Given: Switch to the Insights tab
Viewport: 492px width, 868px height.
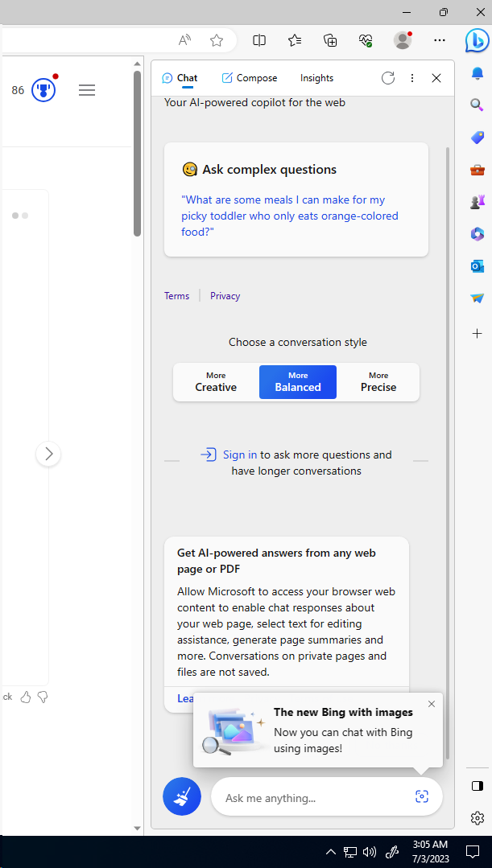Looking at the screenshot, I should (316, 78).
